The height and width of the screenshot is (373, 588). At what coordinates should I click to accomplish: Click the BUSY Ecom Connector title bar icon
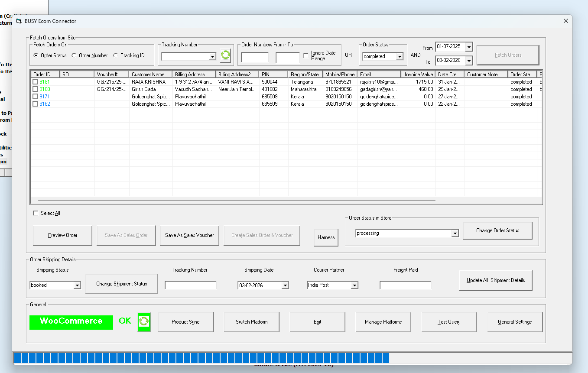(x=18, y=21)
